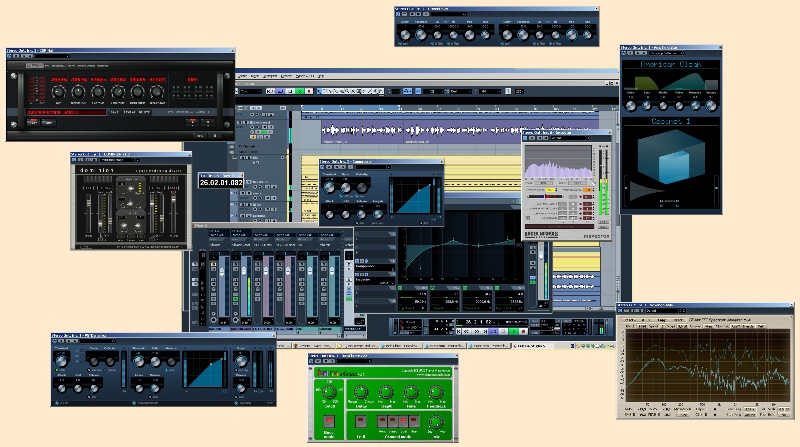Viewport: 800px width, 447px height.
Task: Toggle Mono mode button in green plugin
Action: 329,421
